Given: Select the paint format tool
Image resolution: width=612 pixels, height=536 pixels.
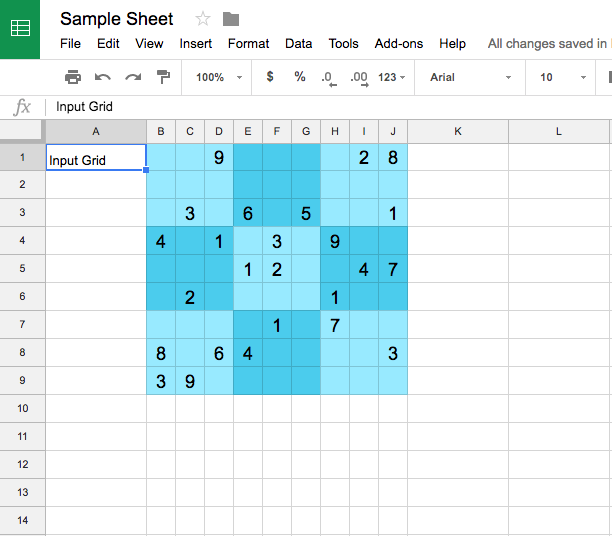Looking at the screenshot, I should click(x=163, y=77).
